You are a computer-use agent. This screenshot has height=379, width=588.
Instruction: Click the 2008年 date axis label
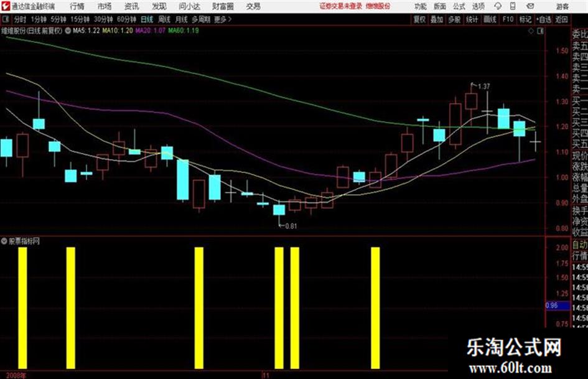click(x=16, y=375)
